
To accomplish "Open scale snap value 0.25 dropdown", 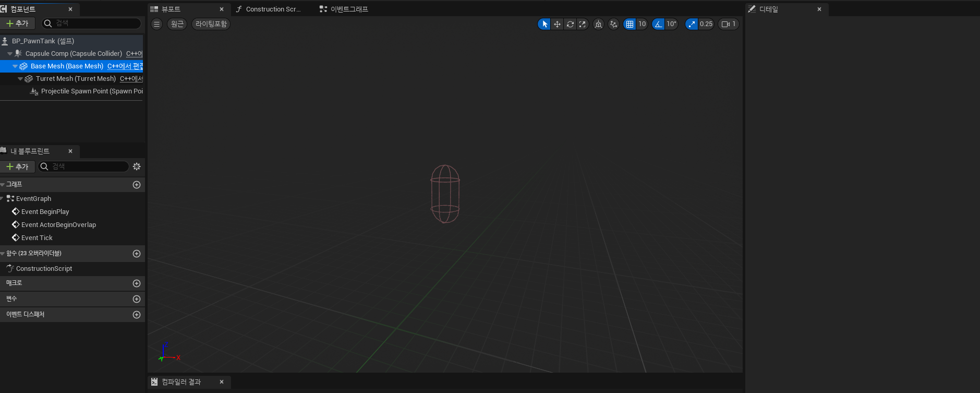I will [x=706, y=24].
